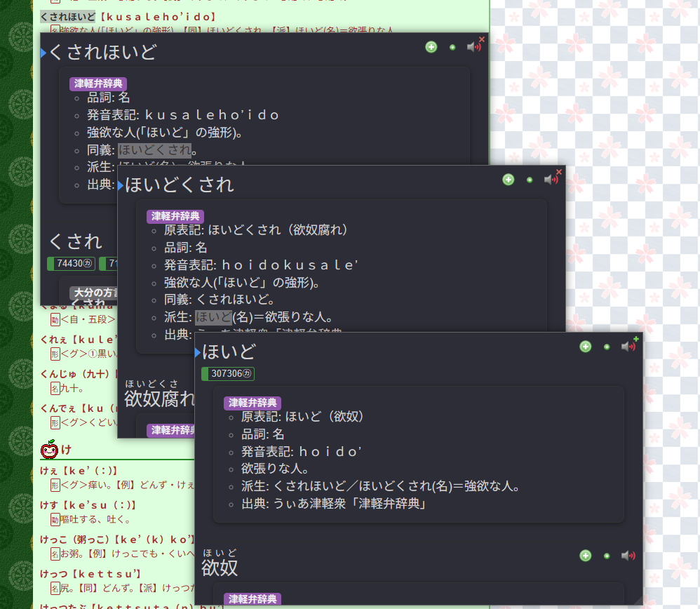Play audio for くされほいど entry

473,47
